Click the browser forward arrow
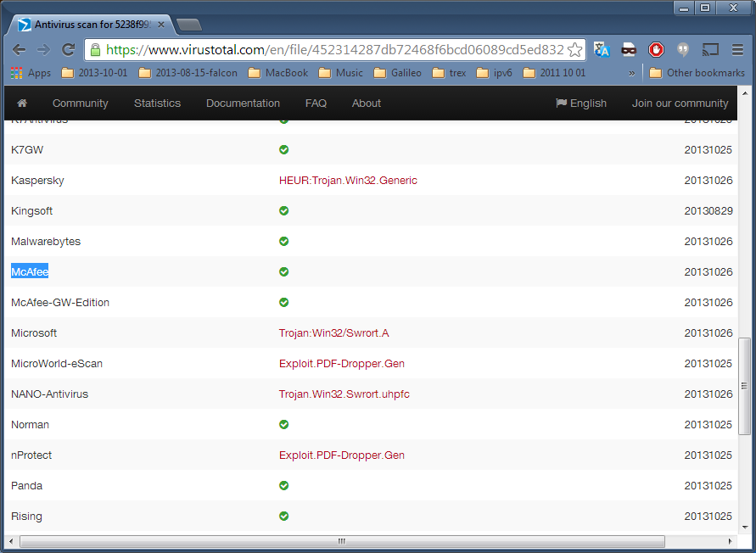 44,50
